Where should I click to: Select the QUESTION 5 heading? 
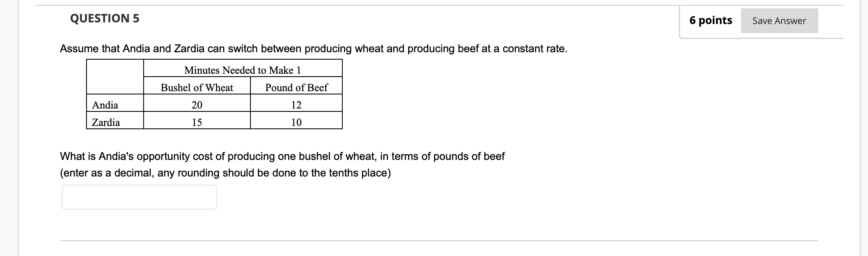104,18
